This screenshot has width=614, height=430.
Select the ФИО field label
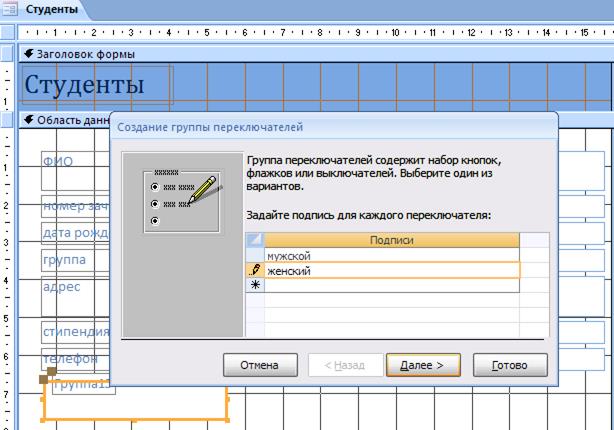(58, 161)
